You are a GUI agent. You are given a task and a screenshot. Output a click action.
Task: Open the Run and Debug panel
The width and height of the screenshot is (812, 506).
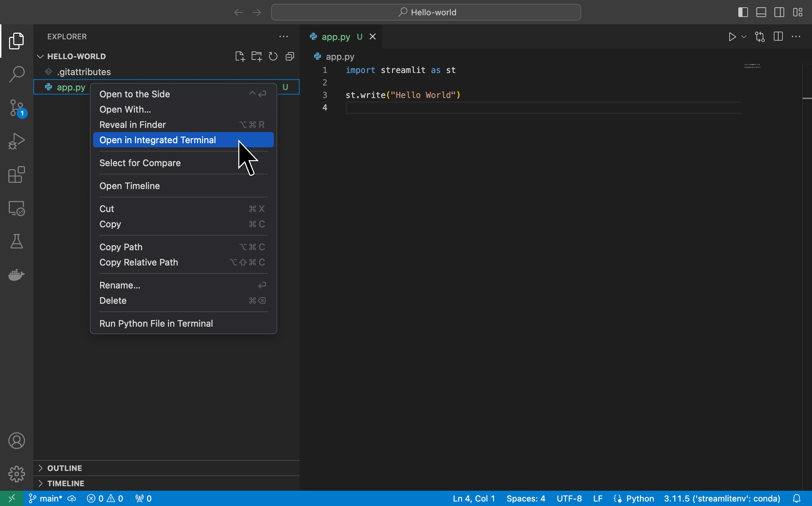point(16,141)
